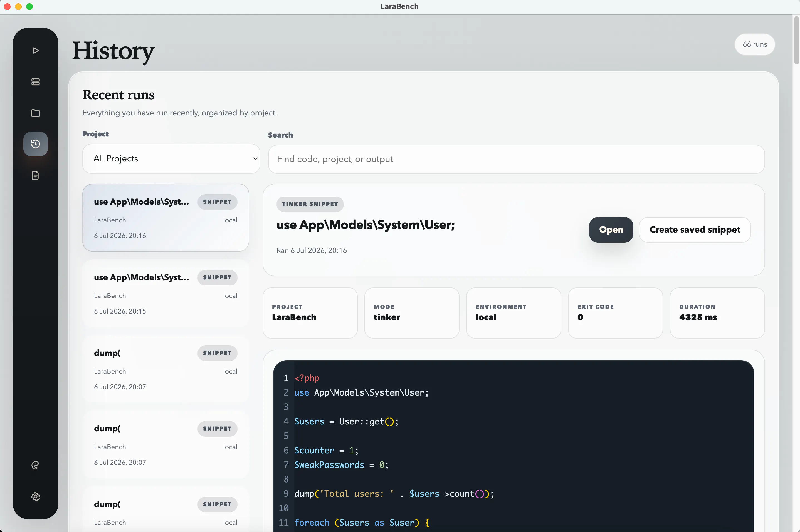800x532 pixels.
Task: Open the Settings gear icon in sidebar
Action: 36,496
